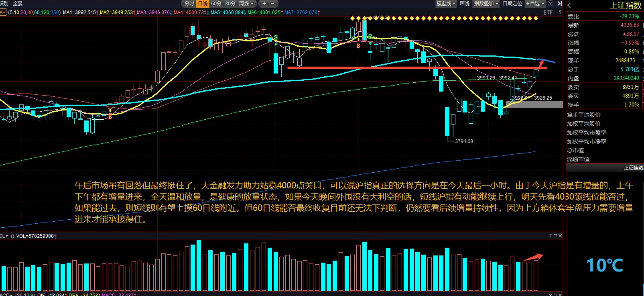Switch to 分时 intraday chart view
This screenshot has width=644, height=296.
pos(189,4)
